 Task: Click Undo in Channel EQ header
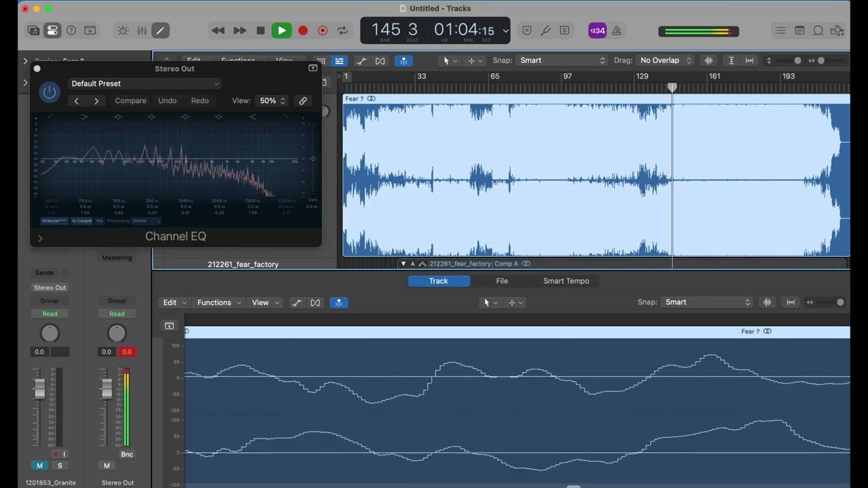tap(167, 100)
